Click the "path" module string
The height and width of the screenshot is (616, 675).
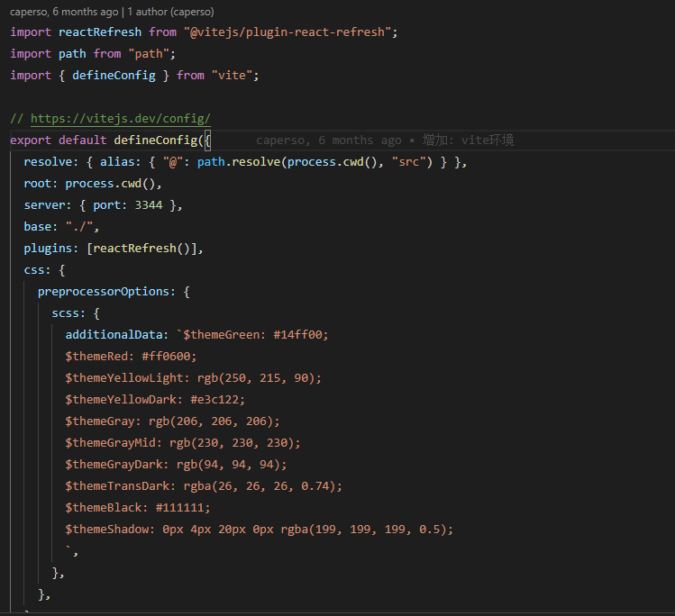click(149, 54)
